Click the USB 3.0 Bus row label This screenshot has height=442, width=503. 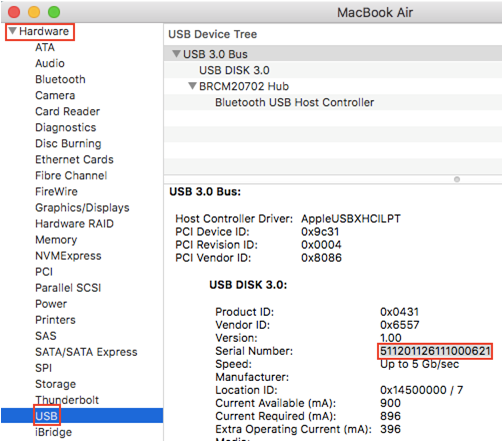[215, 54]
